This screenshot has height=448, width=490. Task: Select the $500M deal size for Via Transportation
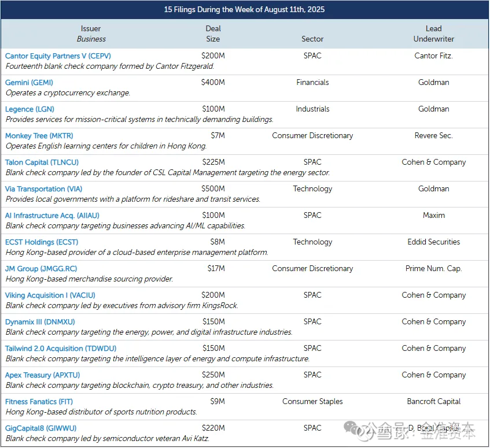coord(213,188)
